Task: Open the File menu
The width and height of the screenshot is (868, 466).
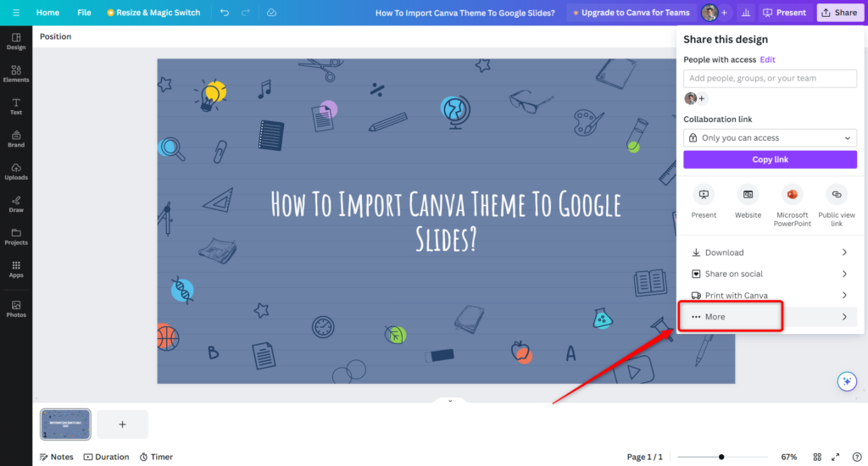Action: (84, 13)
